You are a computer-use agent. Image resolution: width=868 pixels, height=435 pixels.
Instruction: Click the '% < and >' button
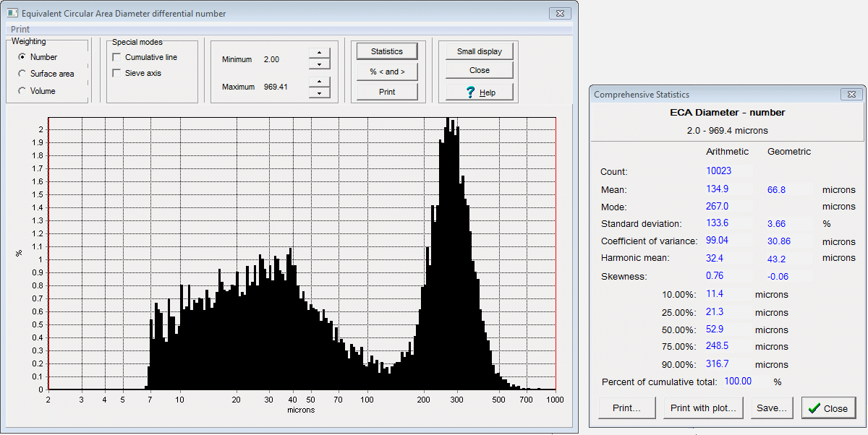(387, 72)
